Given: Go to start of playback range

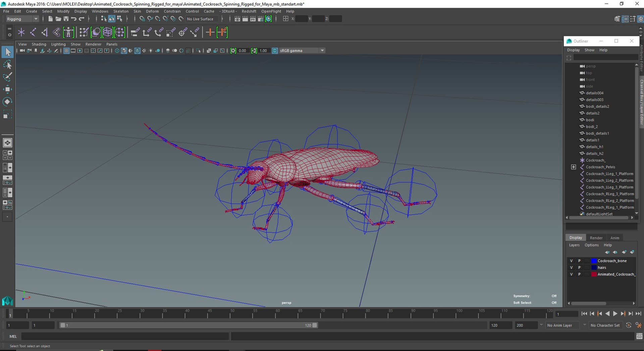Looking at the screenshot, I should (x=584, y=314).
